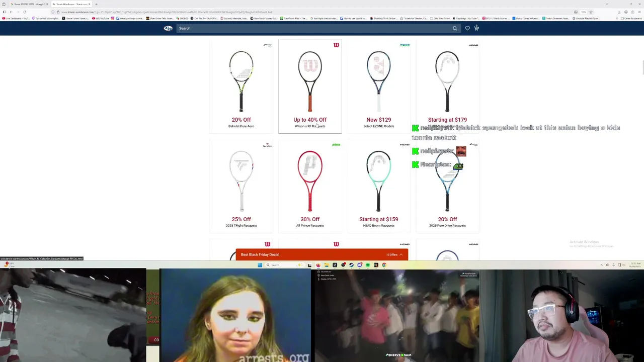
Task: Click the 'Now $129' text
Action: pos(378,120)
